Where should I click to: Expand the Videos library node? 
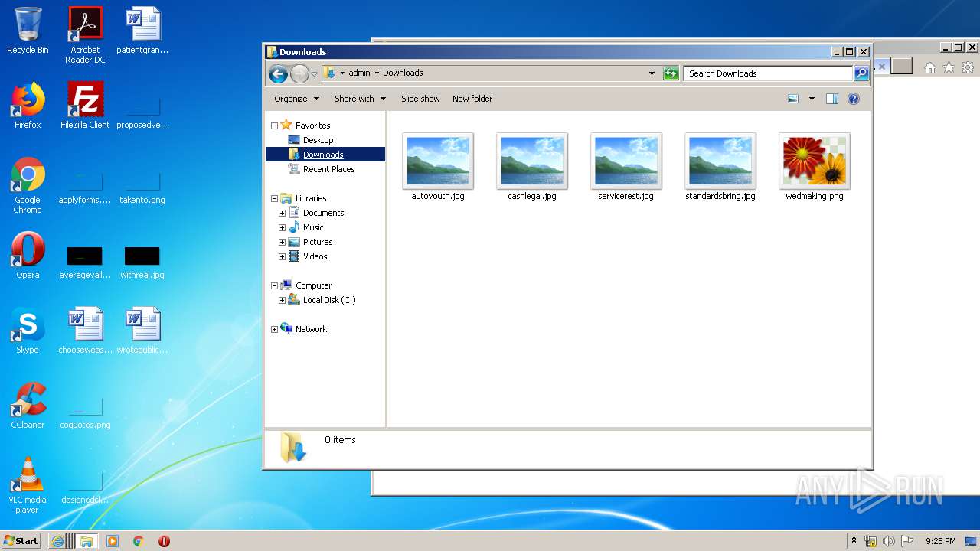tap(282, 256)
